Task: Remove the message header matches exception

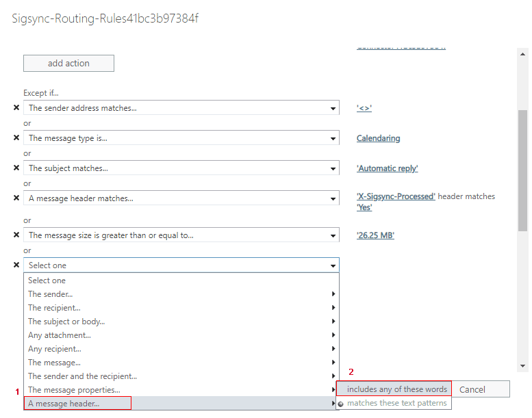Action: pos(16,198)
